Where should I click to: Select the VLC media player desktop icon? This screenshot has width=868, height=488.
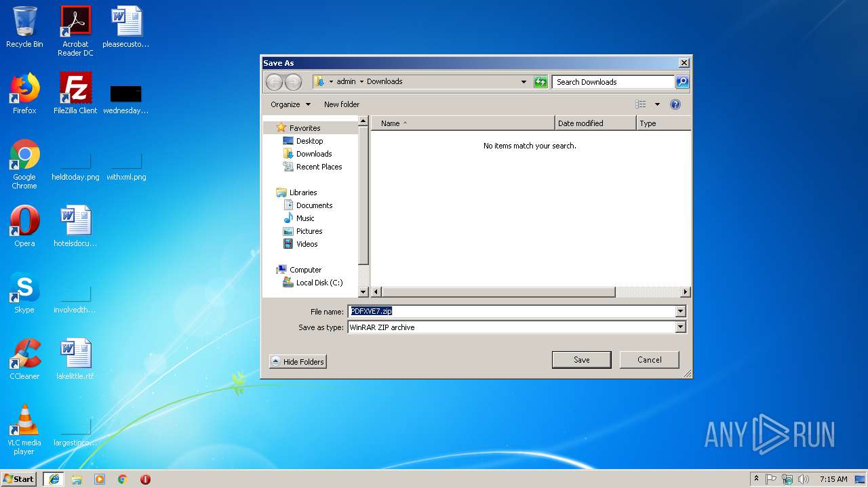click(24, 430)
